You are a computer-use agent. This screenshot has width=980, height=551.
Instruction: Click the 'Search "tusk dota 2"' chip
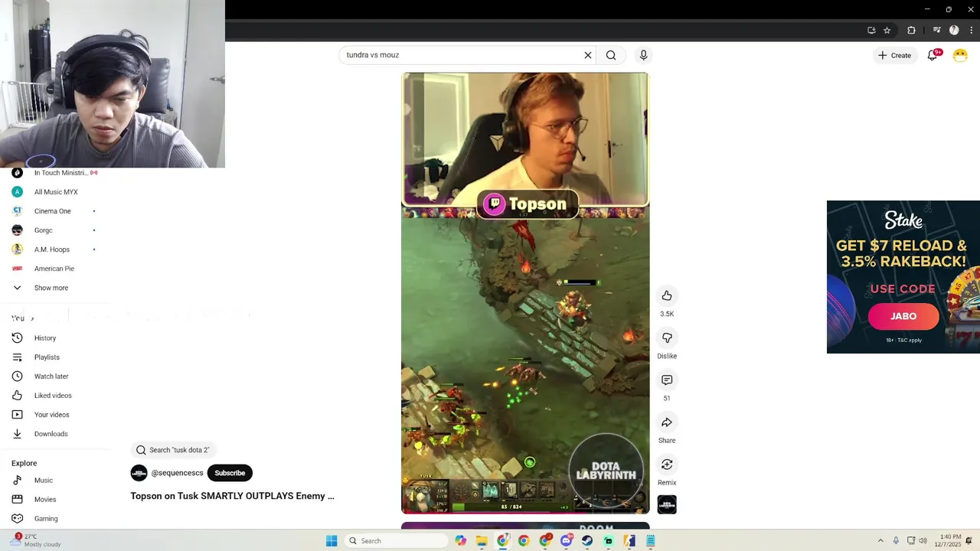(174, 450)
